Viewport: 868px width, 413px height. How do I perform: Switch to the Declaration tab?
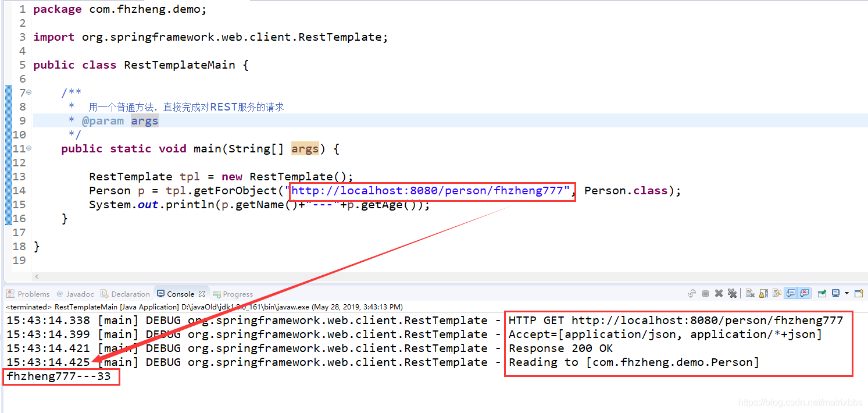click(x=125, y=294)
